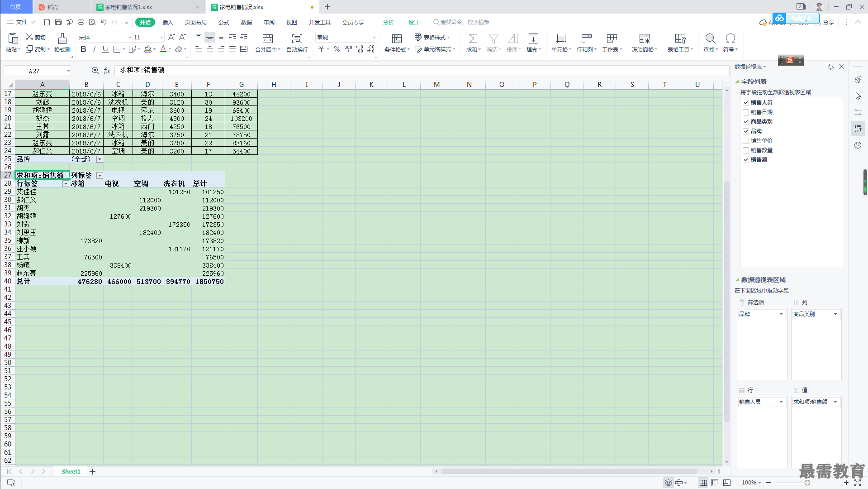Open the 页面布局 ribbon tab
Viewport: 868px width, 489px height.
point(195,22)
